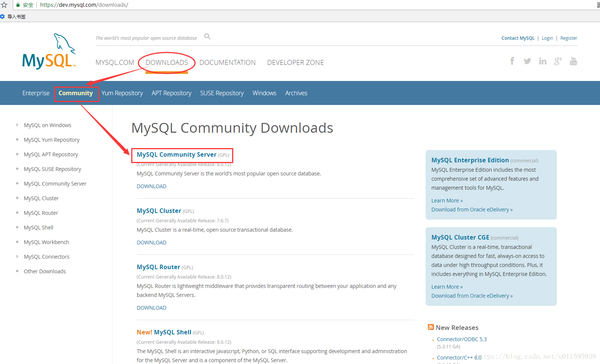Click DOWNLOAD under MySQL Cluster
The height and width of the screenshot is (364, 600).
(151, 243)
